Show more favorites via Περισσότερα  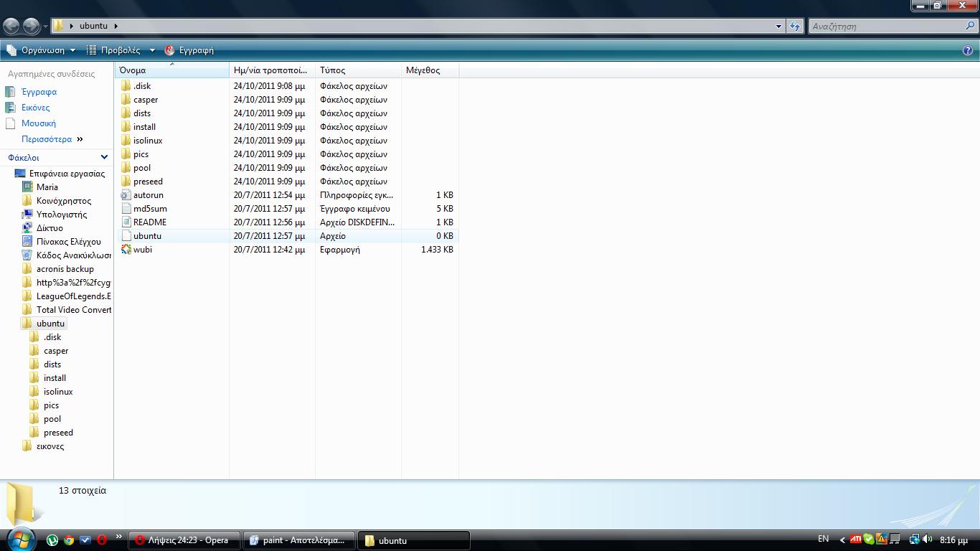[52, 139]
